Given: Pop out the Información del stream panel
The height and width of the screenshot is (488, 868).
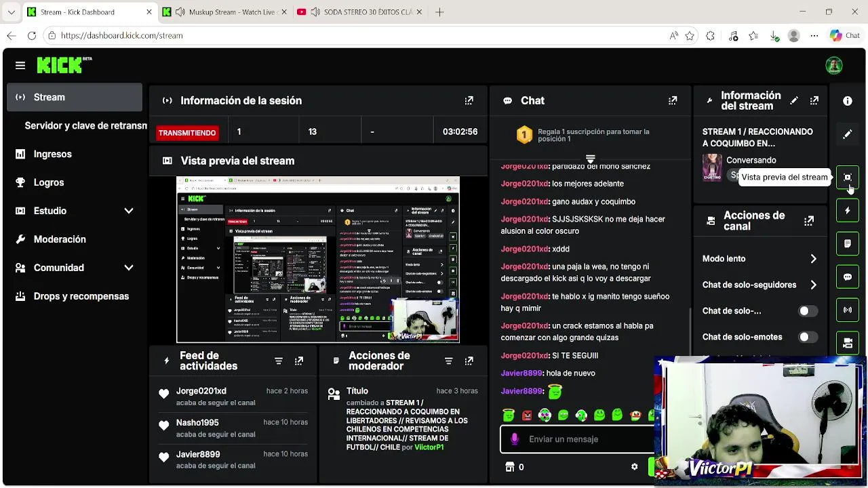Looking at the screenshot, I should coord(814,100).
